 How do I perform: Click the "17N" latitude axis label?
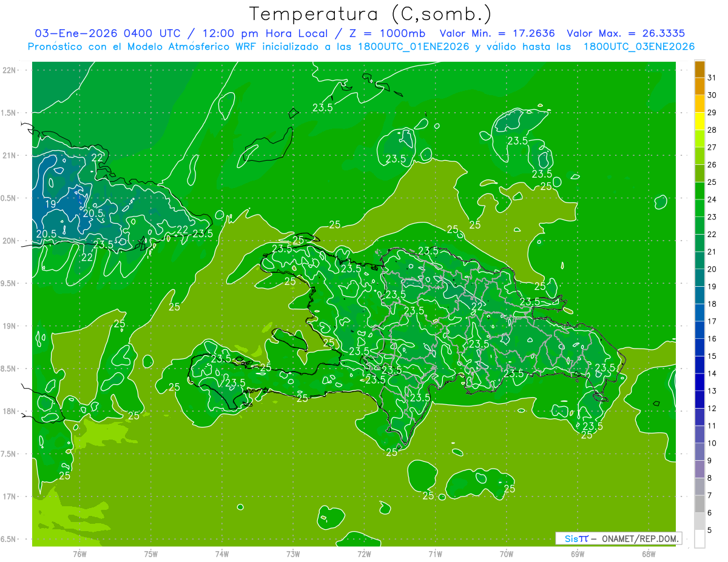(x=10, y=497)
